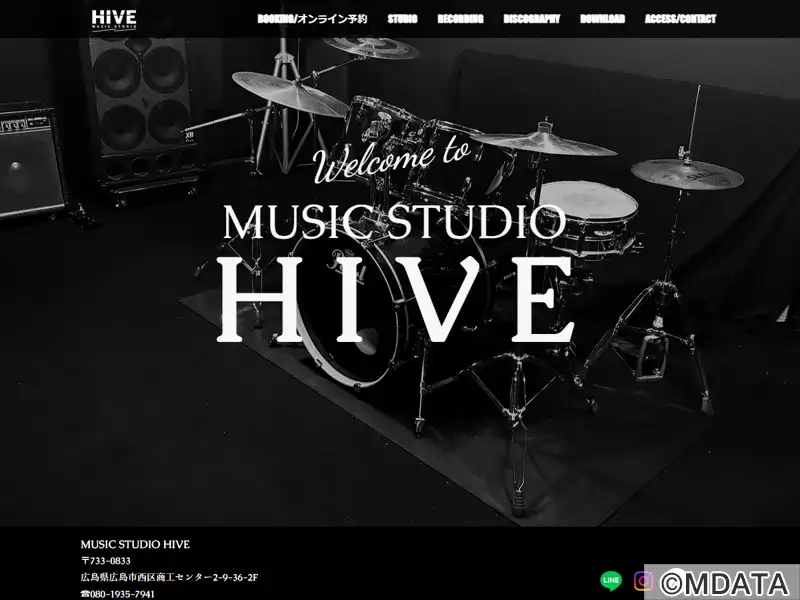Open the green LINE icon
Screen dimensions: 800x600
pos(611,580)
